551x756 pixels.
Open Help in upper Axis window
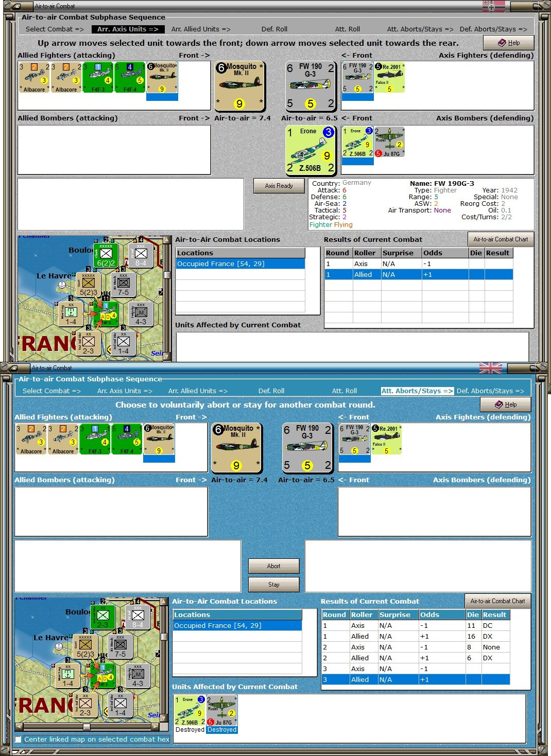pyautogui.click(x=508, y=43)
